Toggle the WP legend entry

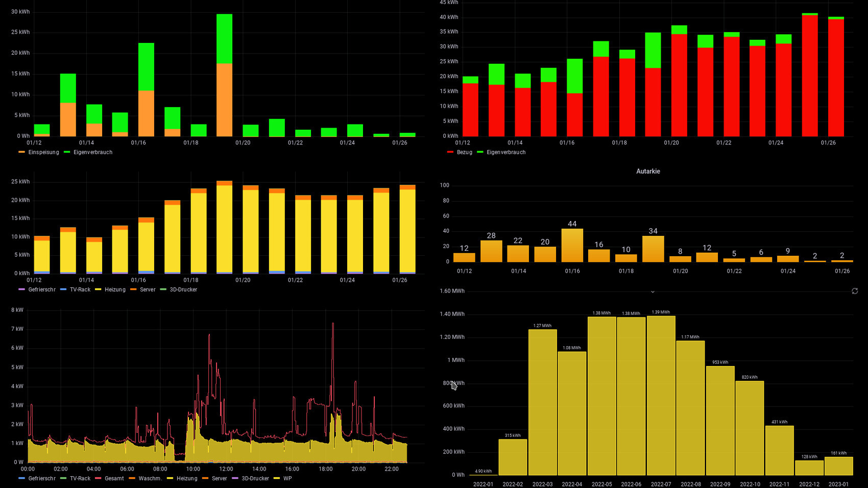coord(287,478)
